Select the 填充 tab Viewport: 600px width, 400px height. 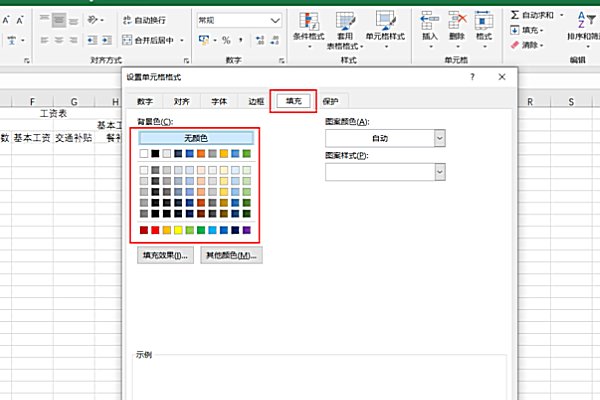tap(293, 101)
